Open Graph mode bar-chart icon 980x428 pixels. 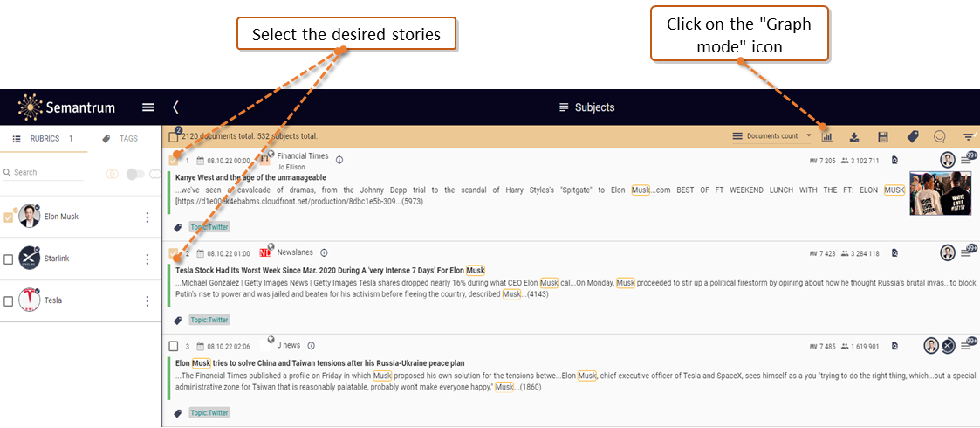pos(827,136)
